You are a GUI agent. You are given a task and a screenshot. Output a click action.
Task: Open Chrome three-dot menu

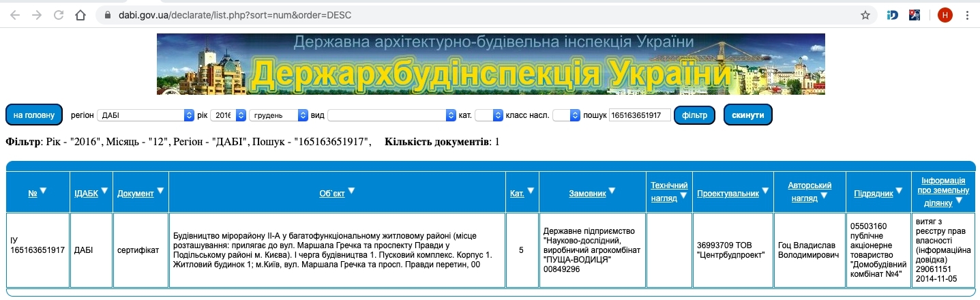pos(967,14)
